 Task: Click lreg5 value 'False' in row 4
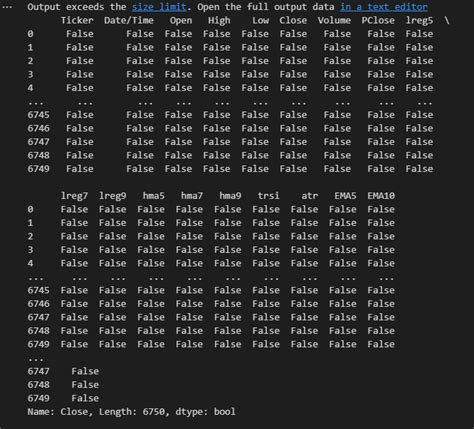click(x=419, y=88)
